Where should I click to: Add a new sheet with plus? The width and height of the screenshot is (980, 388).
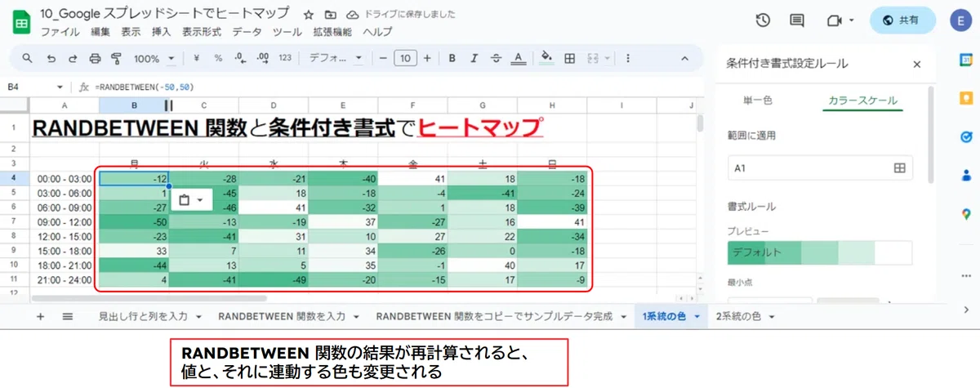click(40, 316)
